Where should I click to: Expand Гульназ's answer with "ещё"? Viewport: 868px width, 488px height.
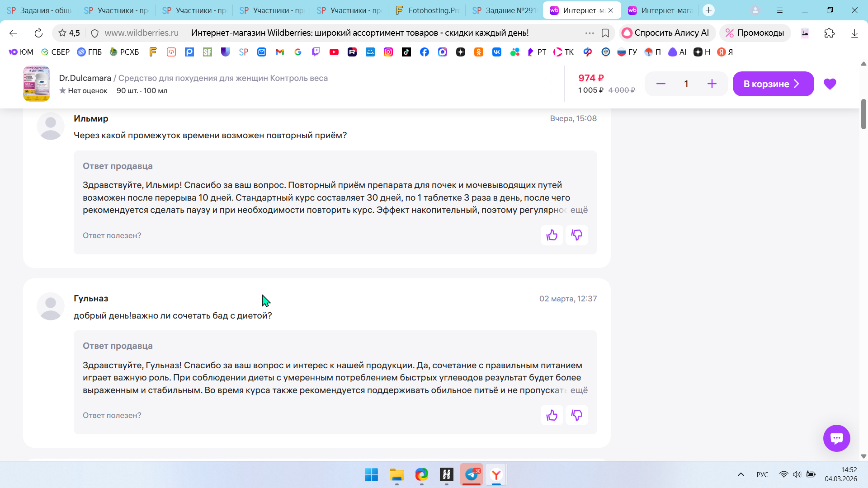point(579,390)
